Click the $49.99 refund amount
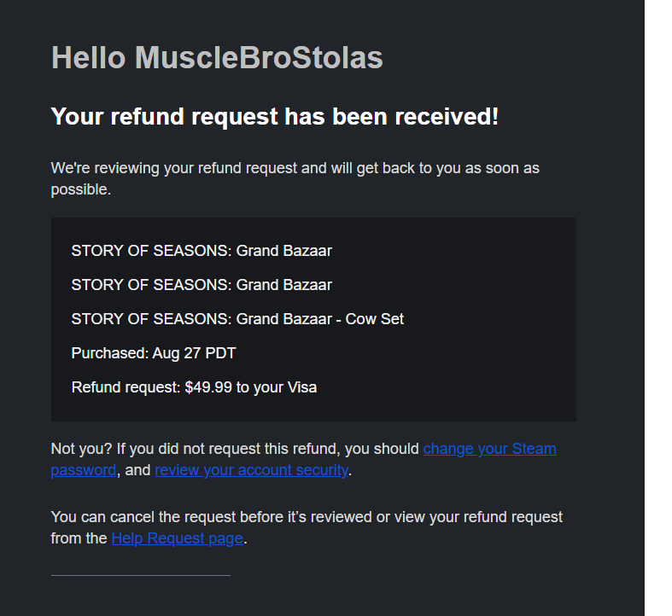The height and width of the screenshot is (616, 672). pyautogui.click(x=208, y=387)
